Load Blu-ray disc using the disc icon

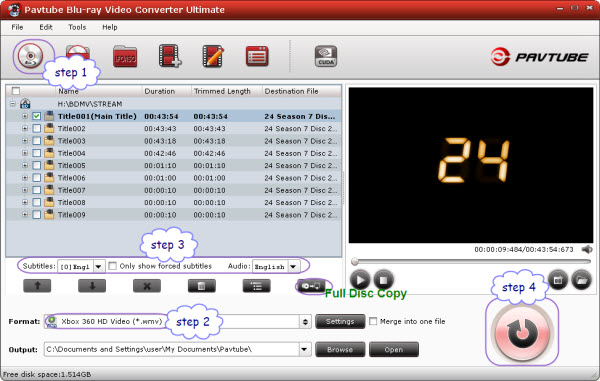coord(30,56)
